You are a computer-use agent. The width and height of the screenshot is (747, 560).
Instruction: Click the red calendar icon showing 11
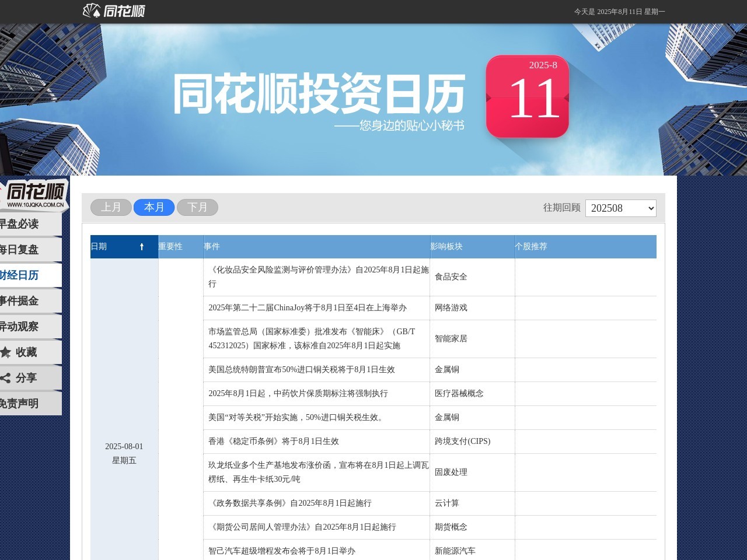click(528, 97)
